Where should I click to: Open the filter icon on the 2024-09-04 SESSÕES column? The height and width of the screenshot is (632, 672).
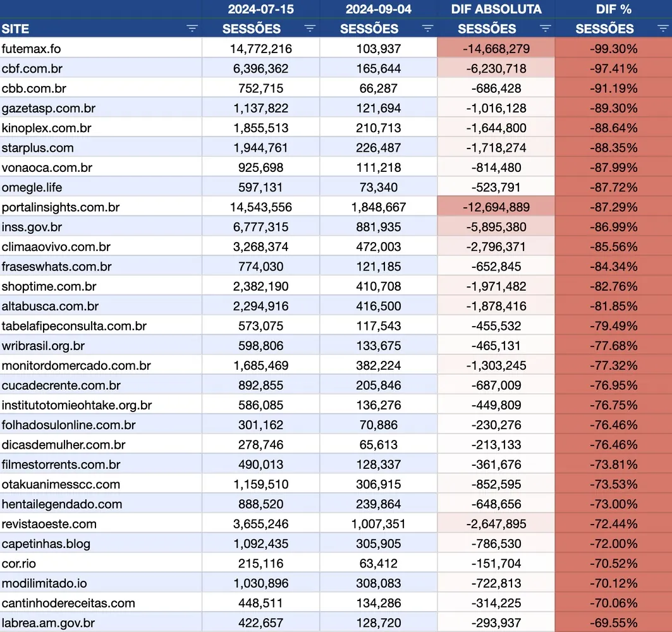(427, 28)
